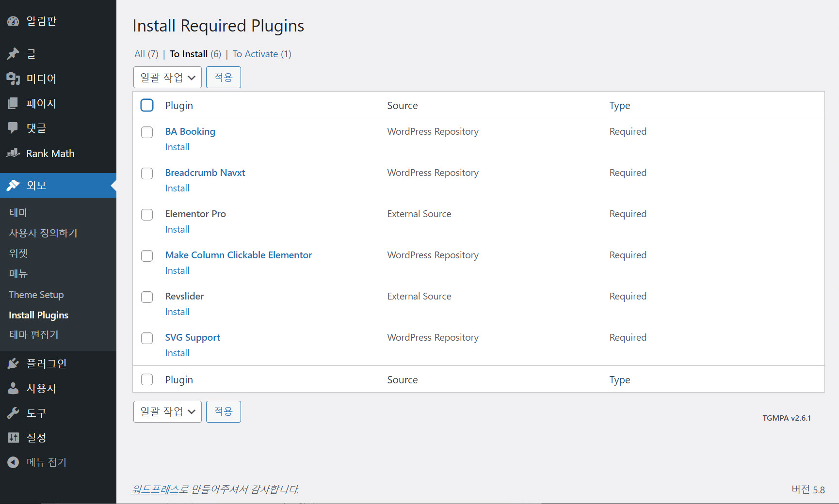Open the 테마 submenu item
The image size is (839, 504).
(18, 212)
